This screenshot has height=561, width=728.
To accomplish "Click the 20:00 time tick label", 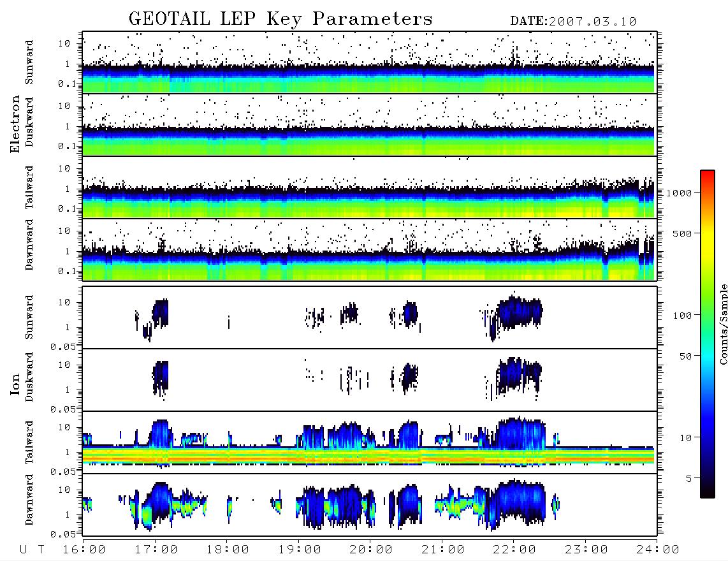I will click(x=372, y=550).
